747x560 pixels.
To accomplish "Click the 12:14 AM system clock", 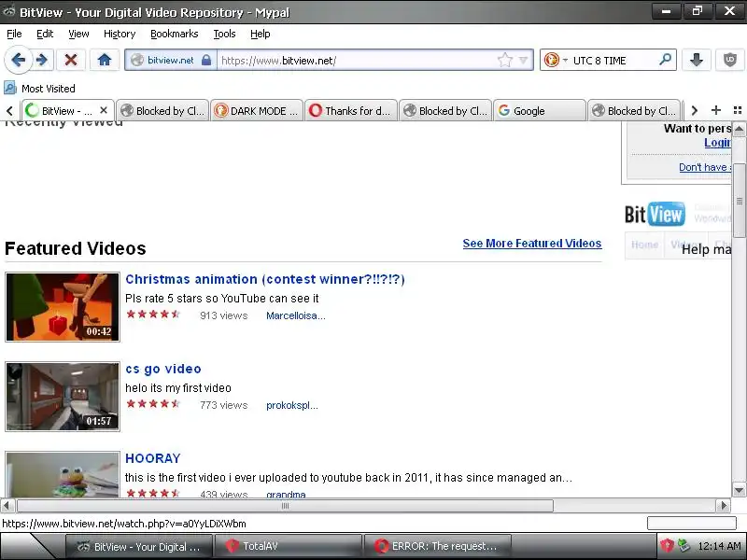I will [719, 546].
